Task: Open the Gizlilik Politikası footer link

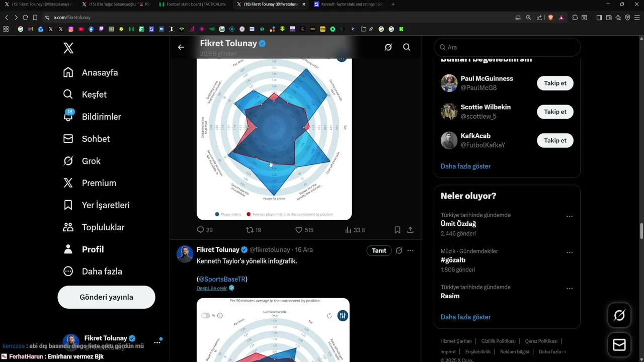Action: point(499,341)
